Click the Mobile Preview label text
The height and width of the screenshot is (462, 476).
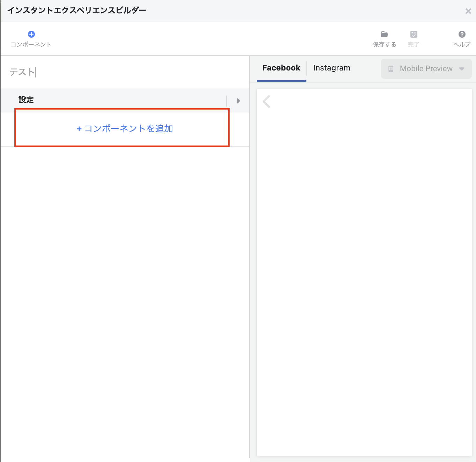426,69
